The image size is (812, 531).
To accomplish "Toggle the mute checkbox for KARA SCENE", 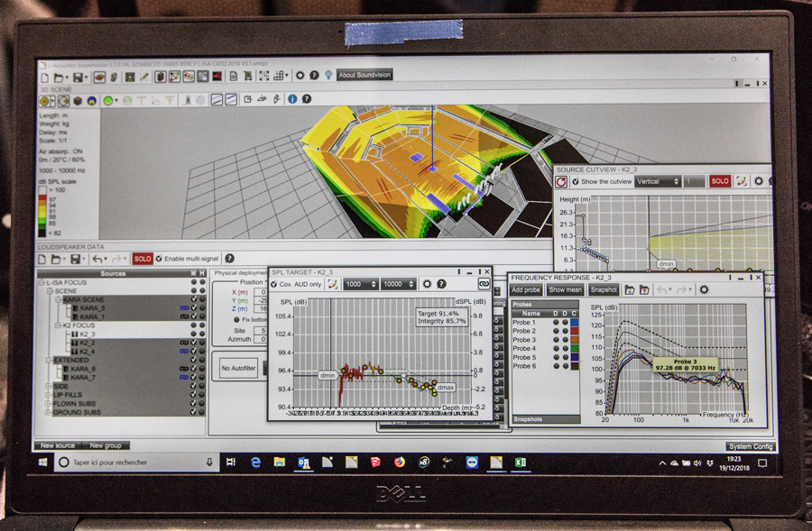I will (x=194, y=299).
